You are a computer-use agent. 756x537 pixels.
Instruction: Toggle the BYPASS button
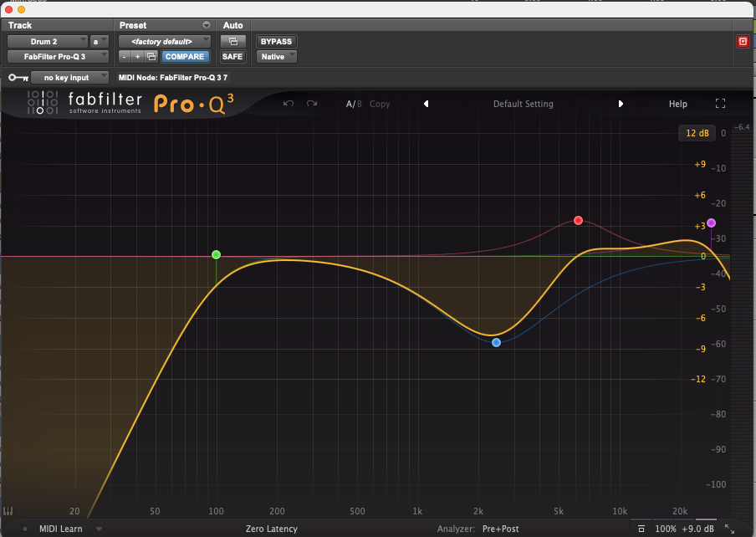[x=276, y=42]
